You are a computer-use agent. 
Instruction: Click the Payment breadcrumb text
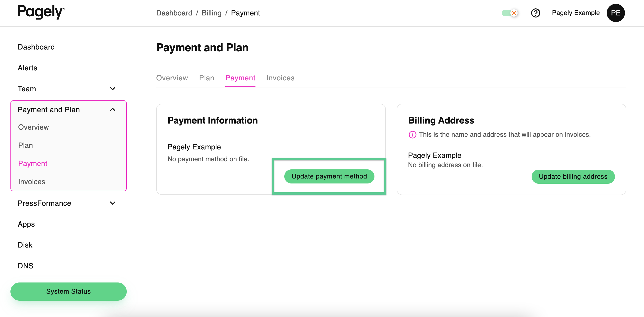pos(245,13)
